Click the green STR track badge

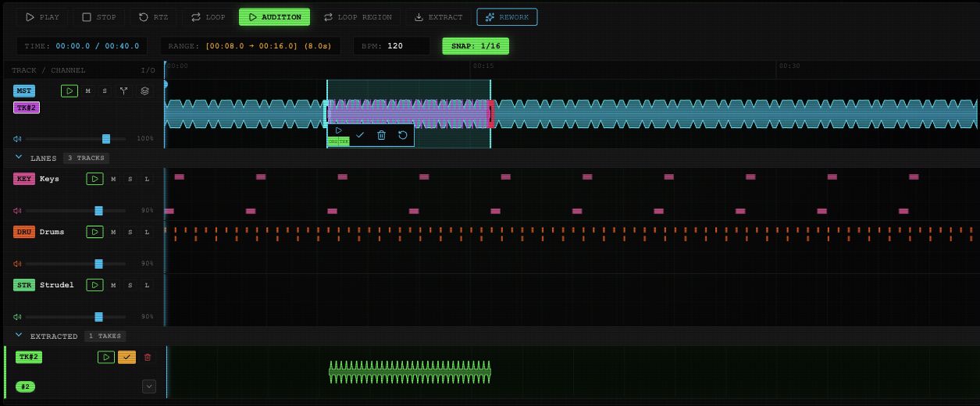(x=24, y=285)
